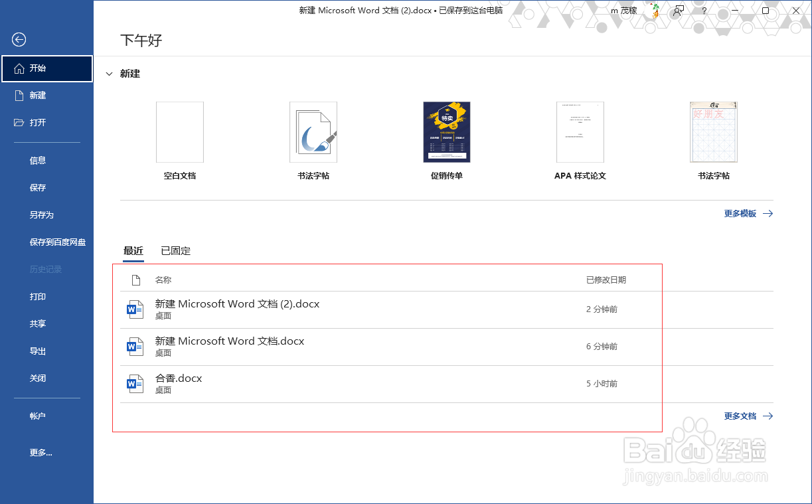Image resolution: width=812 pixels, height=504 pixels.
Task: Click the user avatar picture in title bar
Action: pyautogui.click(x=655, y=11)
